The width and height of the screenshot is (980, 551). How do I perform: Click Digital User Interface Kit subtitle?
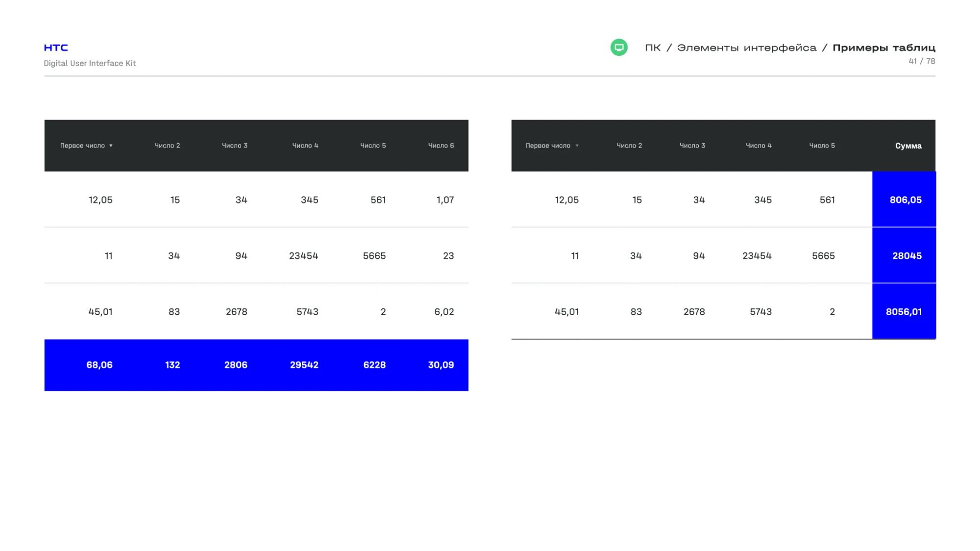90,63
